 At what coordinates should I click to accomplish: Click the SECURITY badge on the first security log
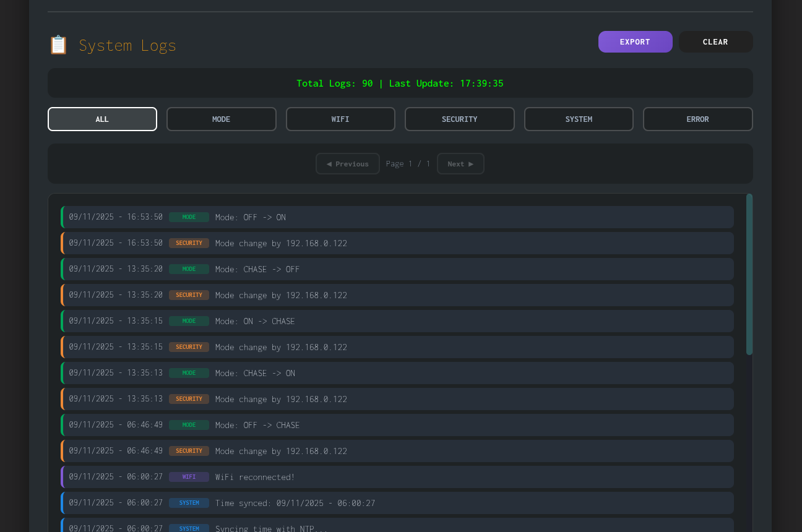click(x=189, y=243)
